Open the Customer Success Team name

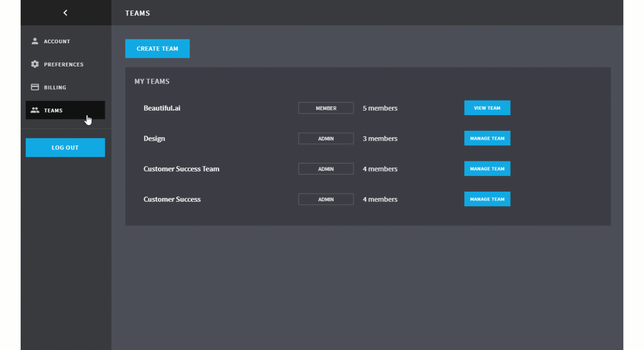[181, 169]
